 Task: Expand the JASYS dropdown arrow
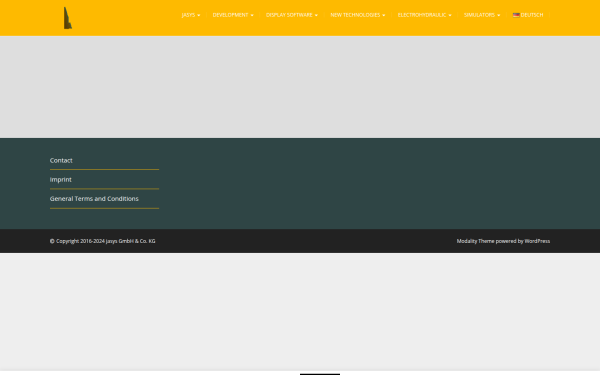pyautogui.click(x=199, y=15)
